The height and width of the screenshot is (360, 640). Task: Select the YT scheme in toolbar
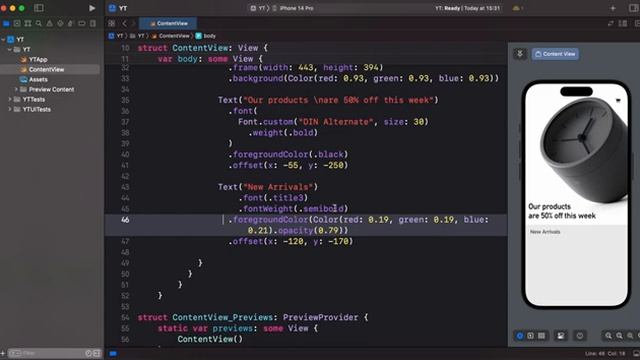pyautogui.click(x=258, y=8)
